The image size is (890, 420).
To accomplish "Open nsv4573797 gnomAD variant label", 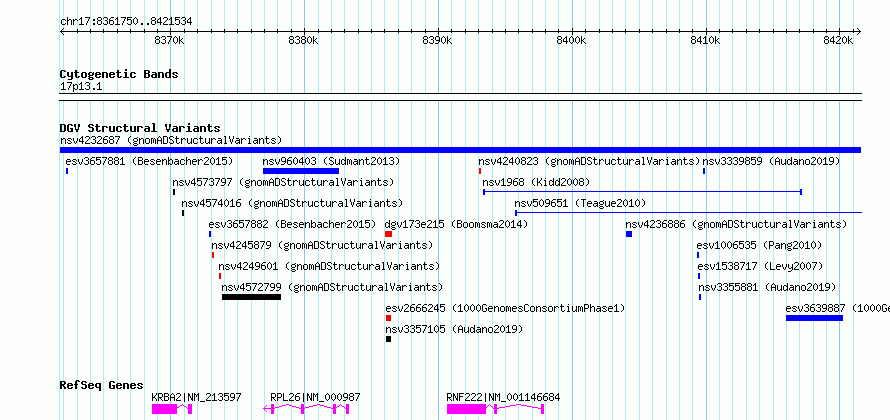I will click(x=283, y=182).
